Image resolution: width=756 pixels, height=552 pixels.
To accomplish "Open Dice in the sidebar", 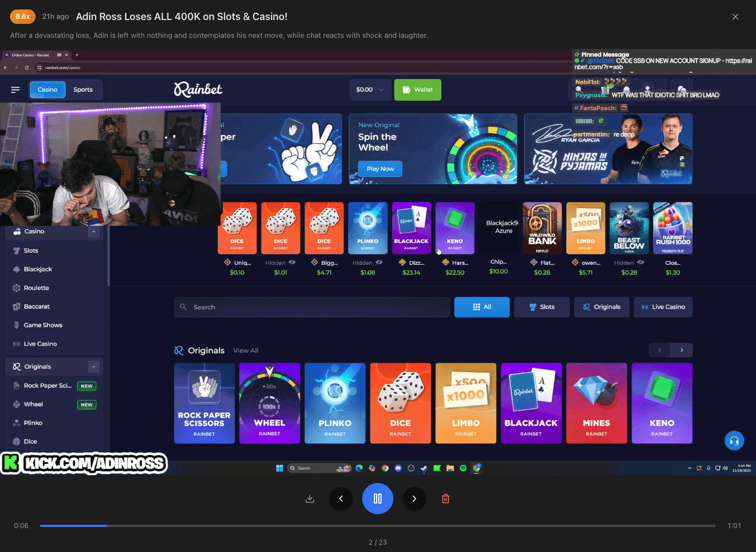I will coord(31,442).
